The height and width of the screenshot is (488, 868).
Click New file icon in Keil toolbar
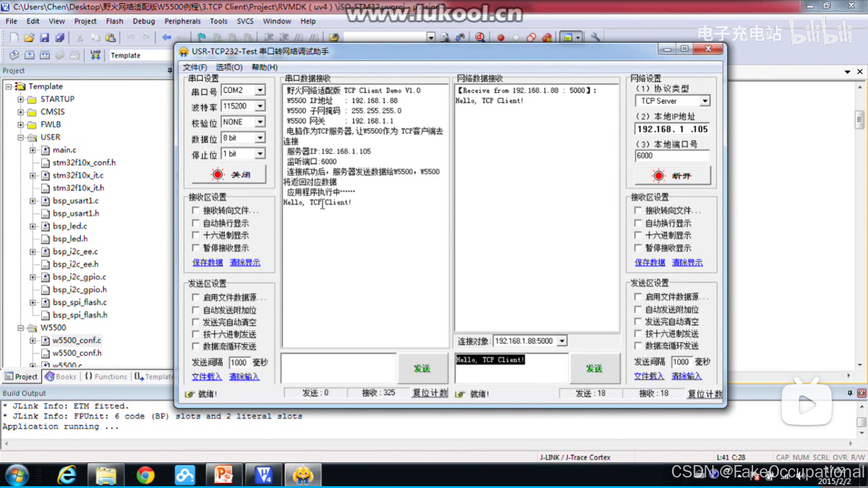(14, 38)
